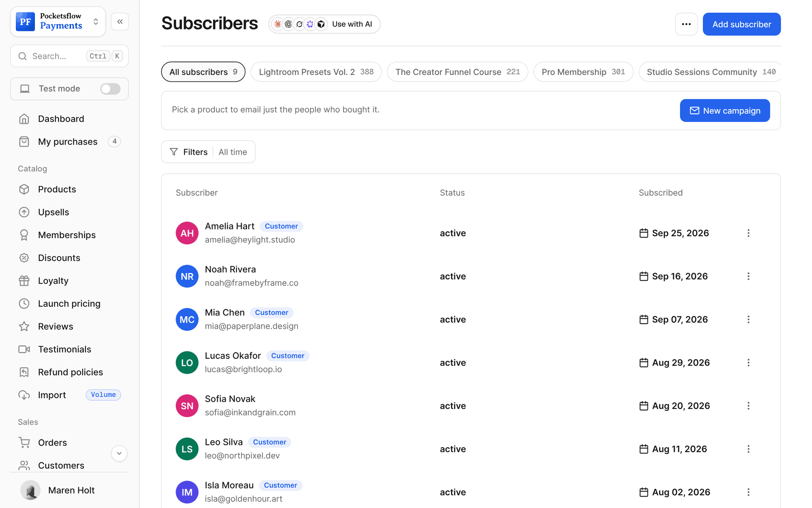The height and width of the screenshot is (508, 812).
Task: Focus the Search input field
Action: [69, 56]
